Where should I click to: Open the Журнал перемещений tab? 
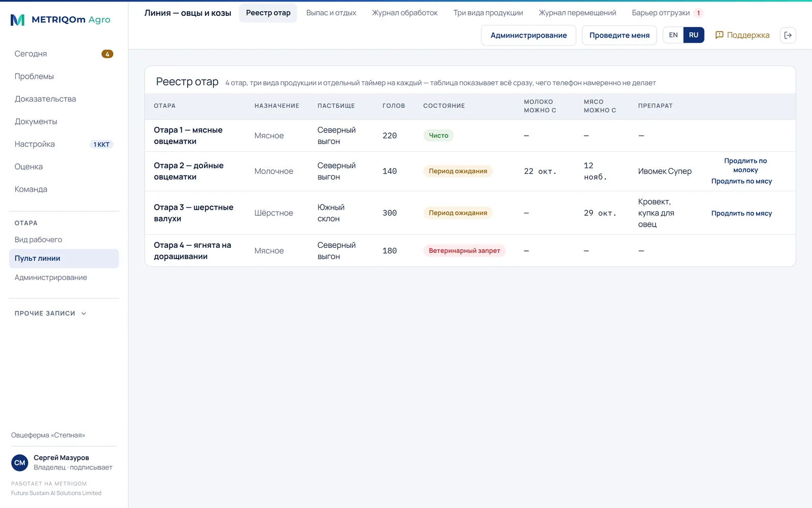[x=577, y=13]
